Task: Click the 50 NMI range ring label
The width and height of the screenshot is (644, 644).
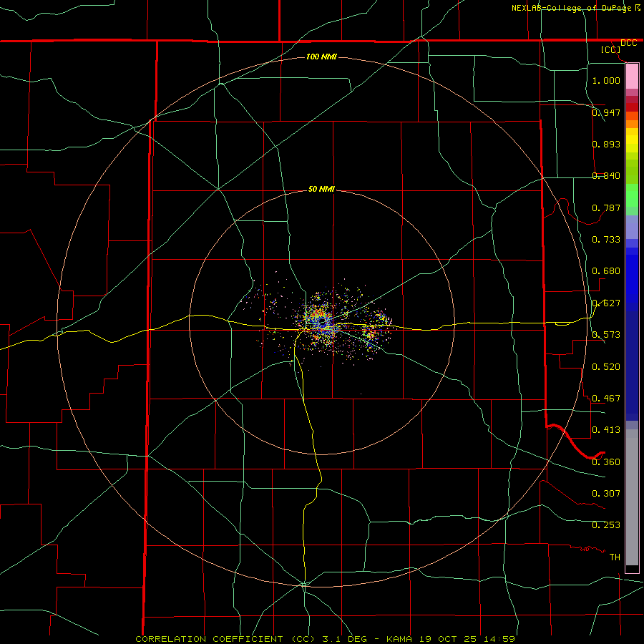Action: coord(321,189)
